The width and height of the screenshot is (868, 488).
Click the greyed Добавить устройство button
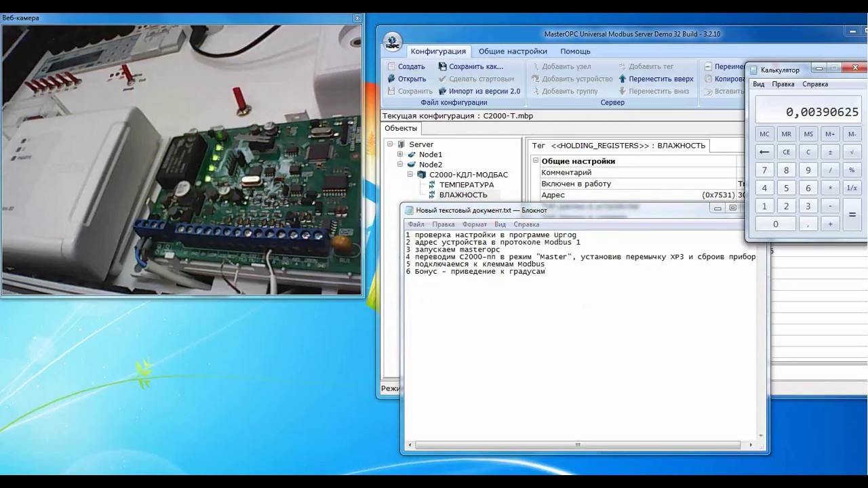click(x=572, y=79)
